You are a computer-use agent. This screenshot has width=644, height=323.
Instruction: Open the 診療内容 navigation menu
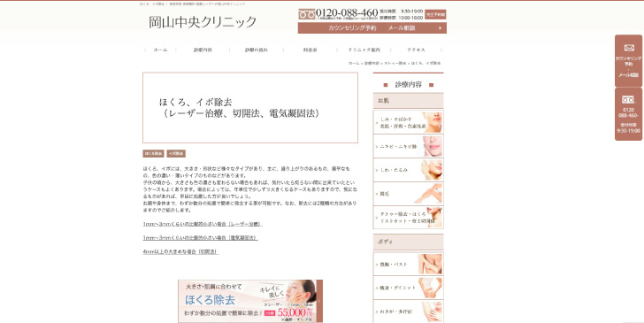(203, 50)
